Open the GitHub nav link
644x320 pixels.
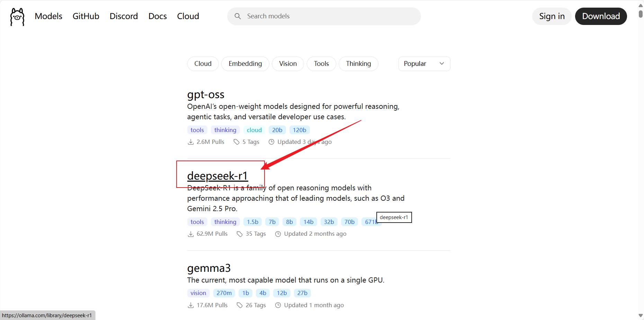[86, 16]
